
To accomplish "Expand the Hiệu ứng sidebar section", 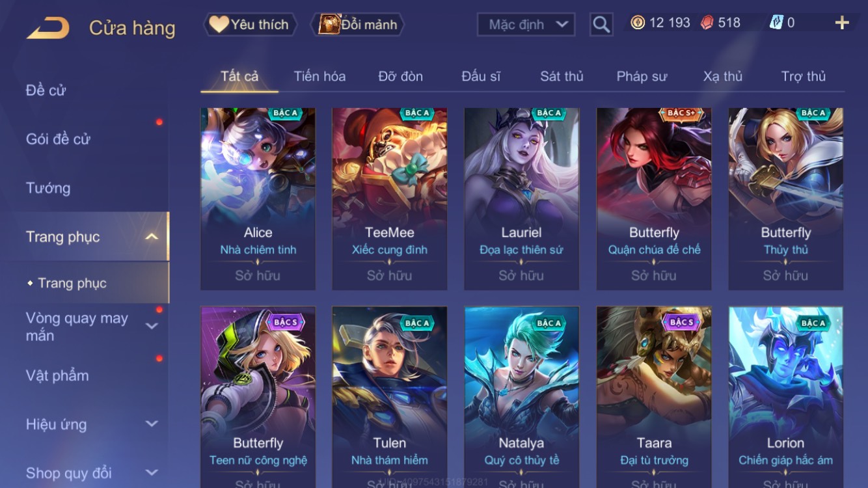I will pyautogui.click(x=152, y=424).
